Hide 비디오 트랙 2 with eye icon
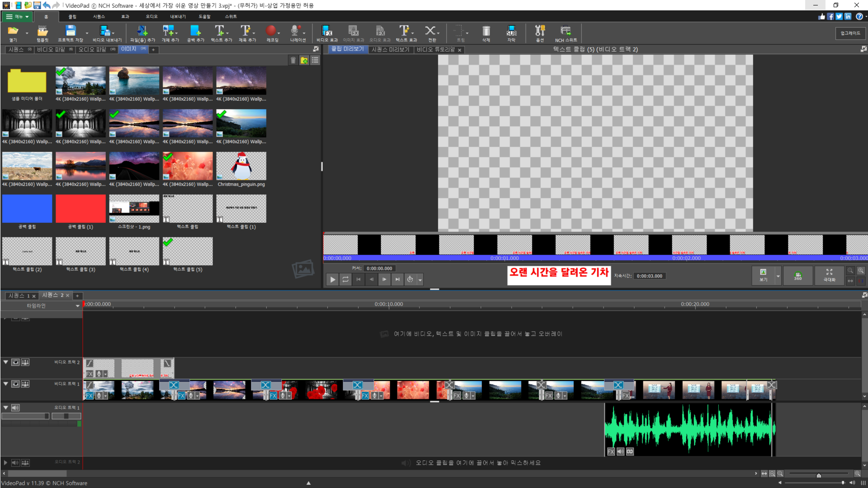Screen dimensions: 868x488 (x=15, y=362)
